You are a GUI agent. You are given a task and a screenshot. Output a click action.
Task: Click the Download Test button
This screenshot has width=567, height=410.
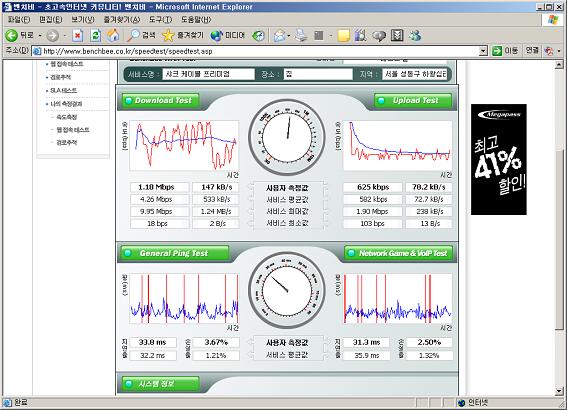coord(161,101)
